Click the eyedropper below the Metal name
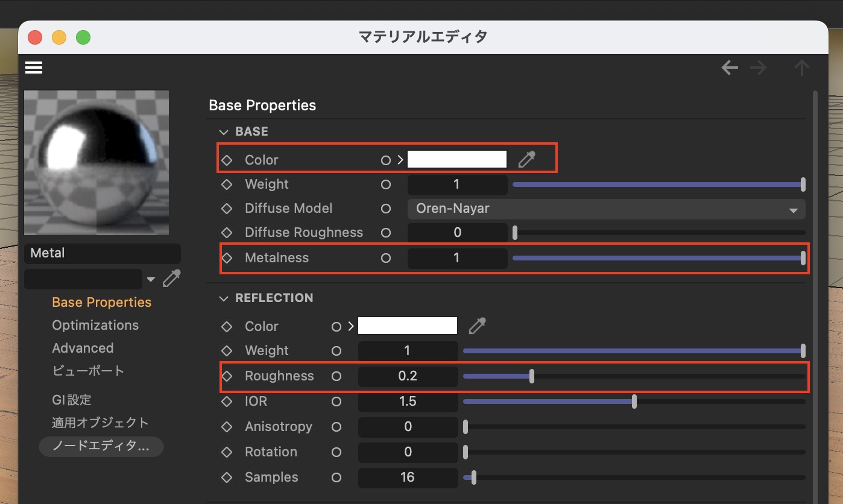Image resolution: width=843 pixels, height=504 pixels. 172,279
